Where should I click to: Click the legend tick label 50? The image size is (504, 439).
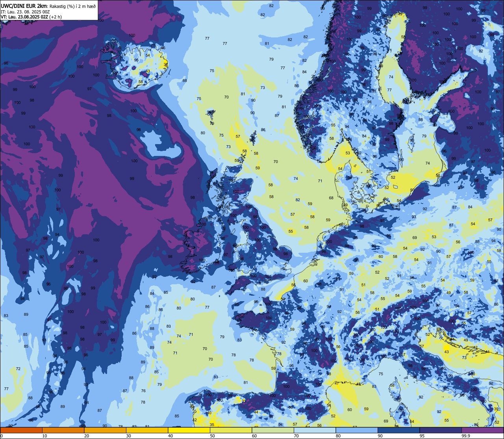pyautogui.click(x=212, y=436)
